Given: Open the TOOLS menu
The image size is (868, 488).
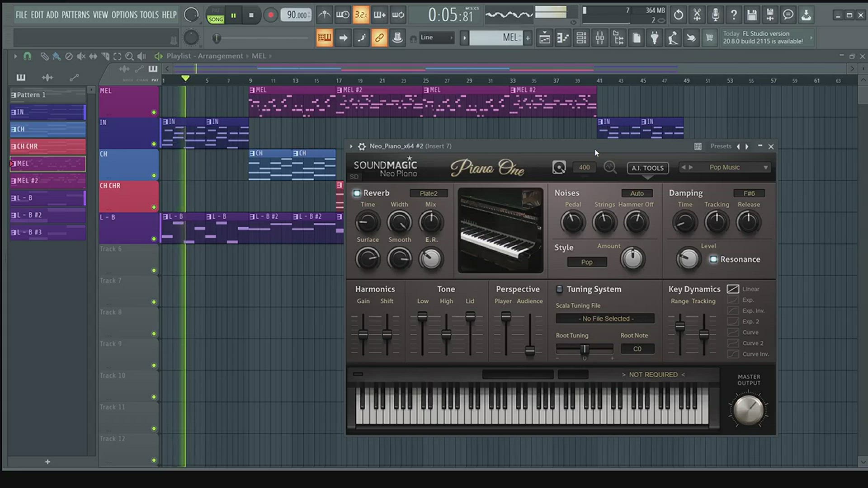Looking at the screenshot, I should pos(149,15).
